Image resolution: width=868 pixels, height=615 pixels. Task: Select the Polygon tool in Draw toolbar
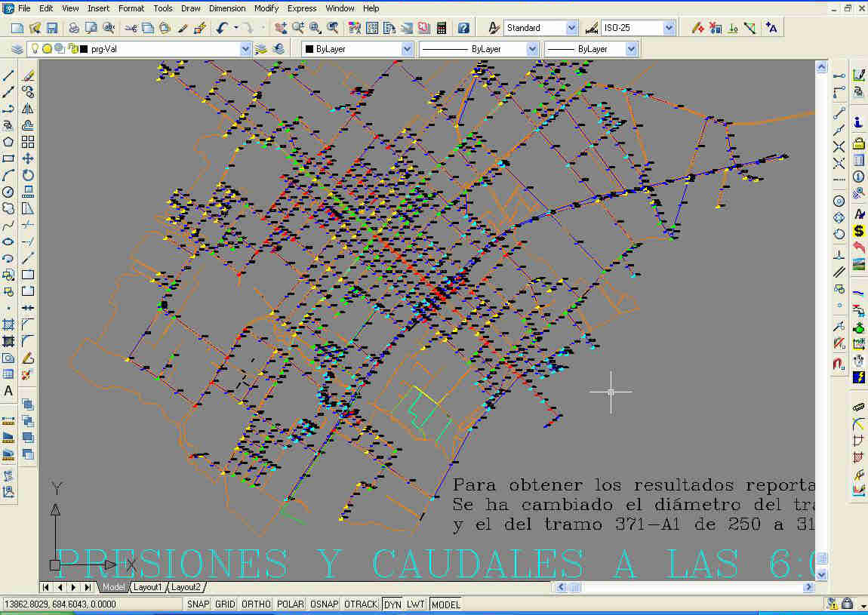tap(9, 142)
